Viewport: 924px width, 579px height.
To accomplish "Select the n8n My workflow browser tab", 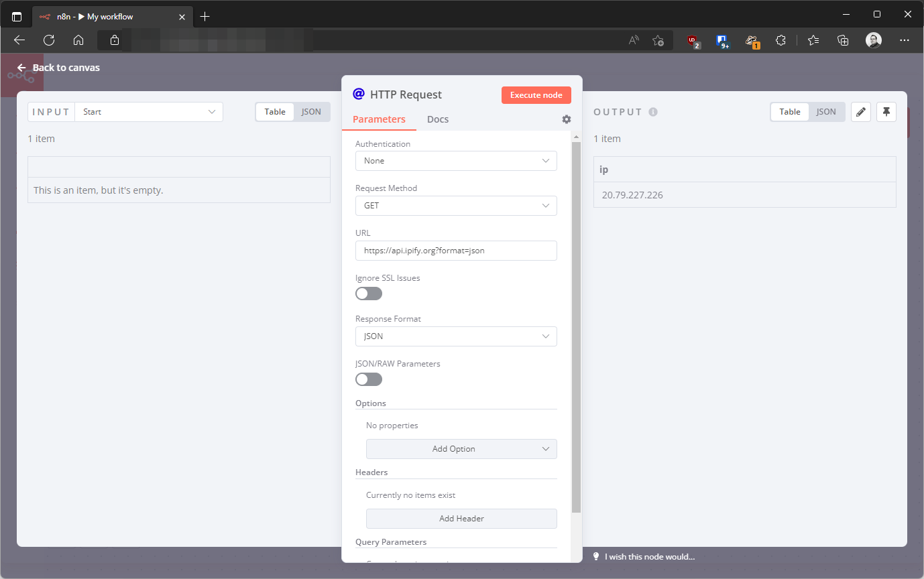I will (x=111, y=17).
